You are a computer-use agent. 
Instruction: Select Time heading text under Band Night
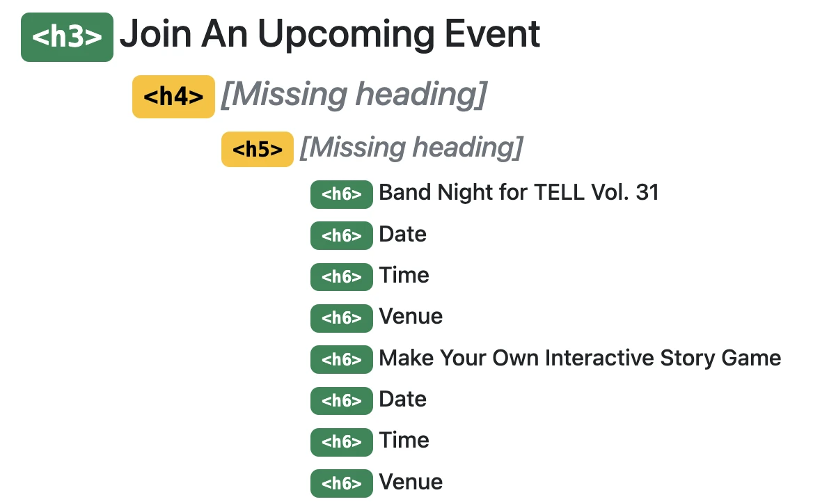click(x=404, y=276)
